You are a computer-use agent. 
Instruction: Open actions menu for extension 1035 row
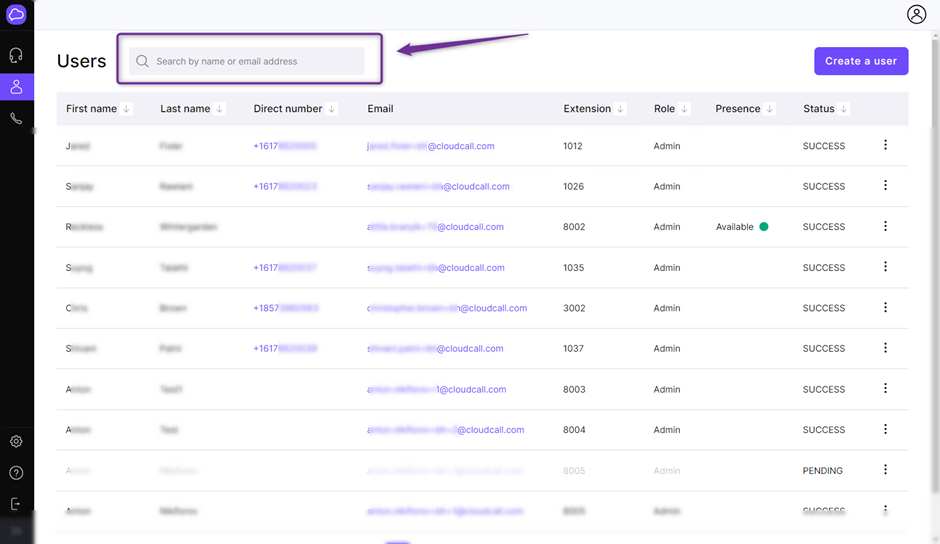(885, 266)
